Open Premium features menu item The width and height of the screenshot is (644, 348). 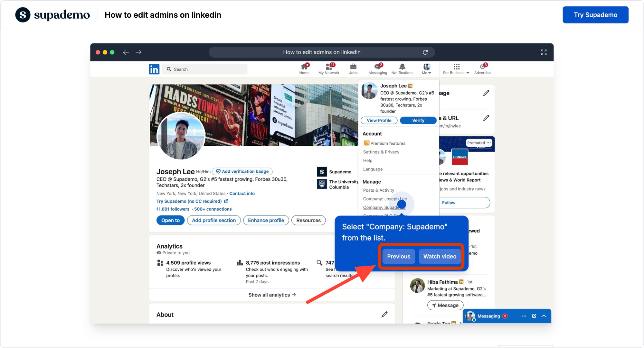click(x=384, y=143)
